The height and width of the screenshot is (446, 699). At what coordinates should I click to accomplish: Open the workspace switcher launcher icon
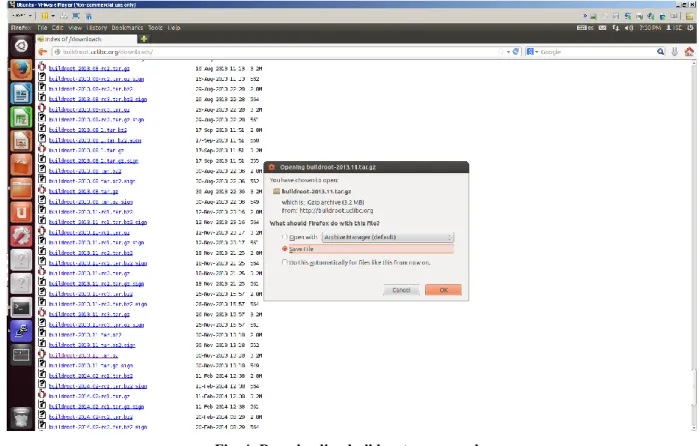point(21,355)
